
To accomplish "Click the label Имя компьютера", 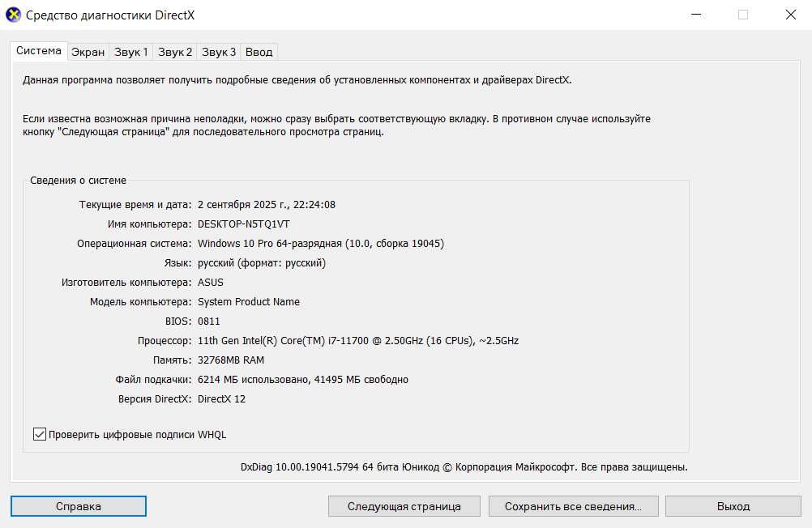I will pos(150,224).
